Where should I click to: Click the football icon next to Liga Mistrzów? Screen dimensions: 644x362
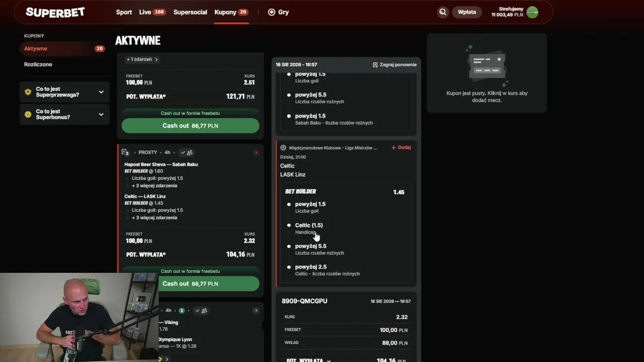(283, 148)
